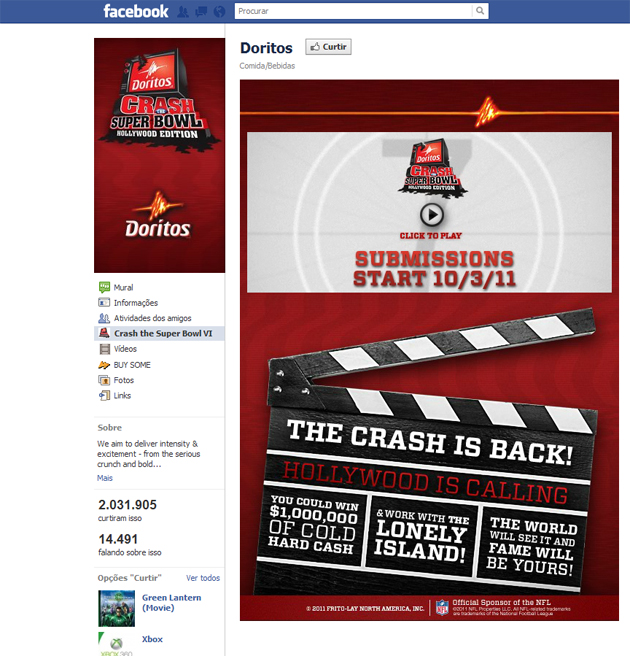Click the Comida/Bebidas category text
Viewport: 630px width, 656px height.
pyautogui.click(x=267, y=66)
